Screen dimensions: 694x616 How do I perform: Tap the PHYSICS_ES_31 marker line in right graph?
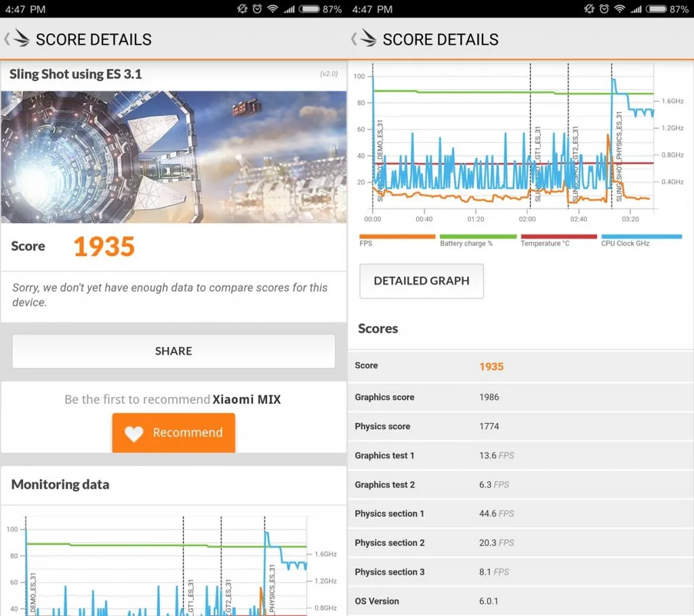pos(612,136)
